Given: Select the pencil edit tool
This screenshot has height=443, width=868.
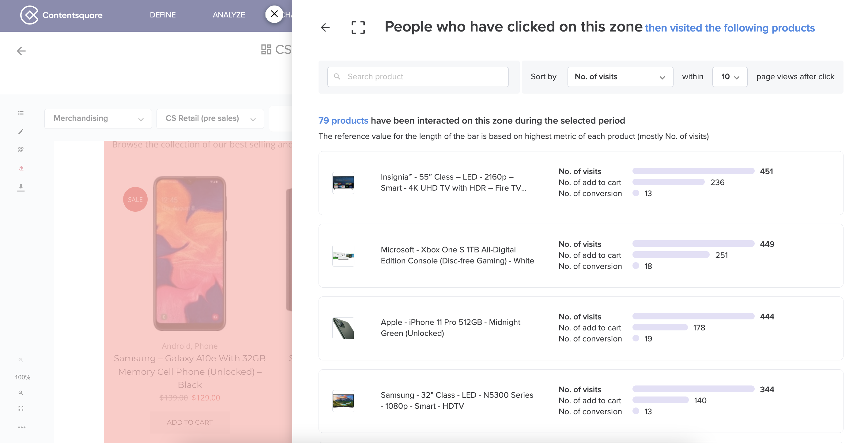Looking at the screenshot, I should [x=21, y=132].
